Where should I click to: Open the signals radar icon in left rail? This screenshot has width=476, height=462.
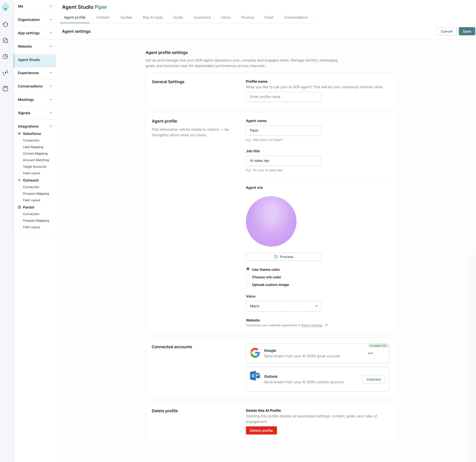[5, 73]
